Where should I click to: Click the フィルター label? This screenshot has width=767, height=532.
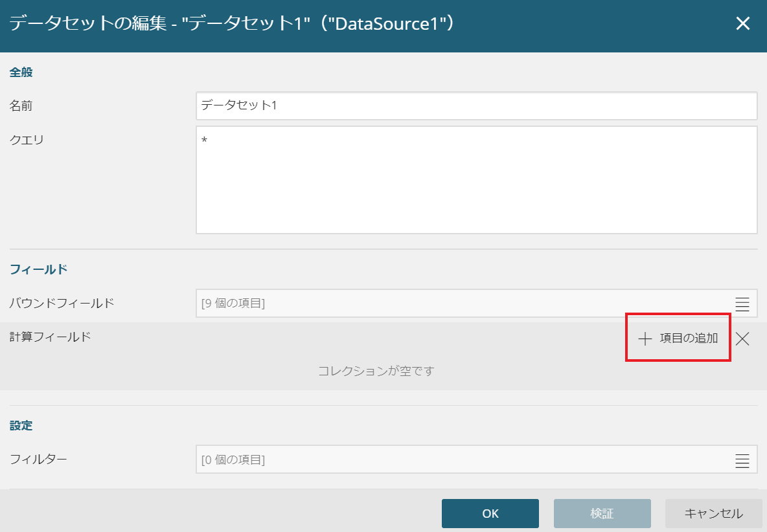point(39,460)
